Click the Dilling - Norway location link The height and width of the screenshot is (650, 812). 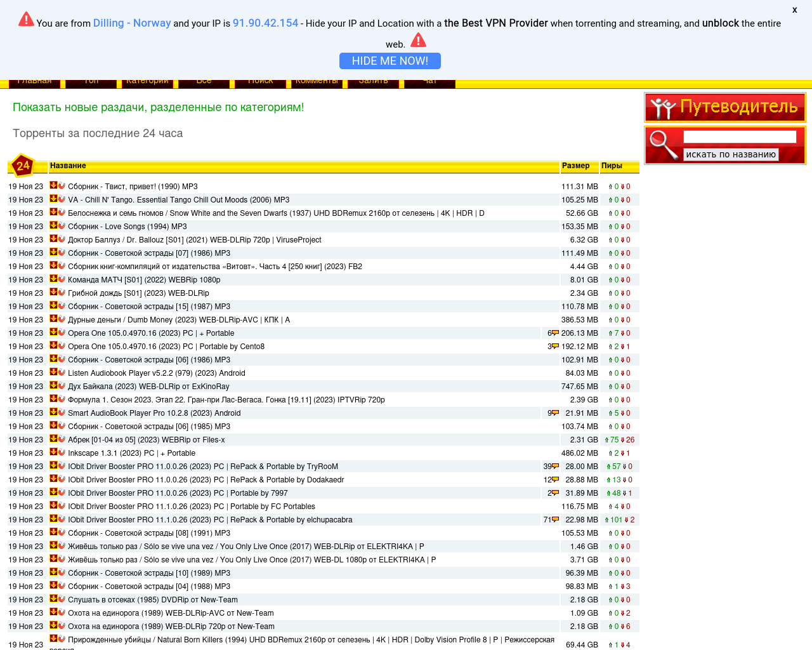(132, 23)
